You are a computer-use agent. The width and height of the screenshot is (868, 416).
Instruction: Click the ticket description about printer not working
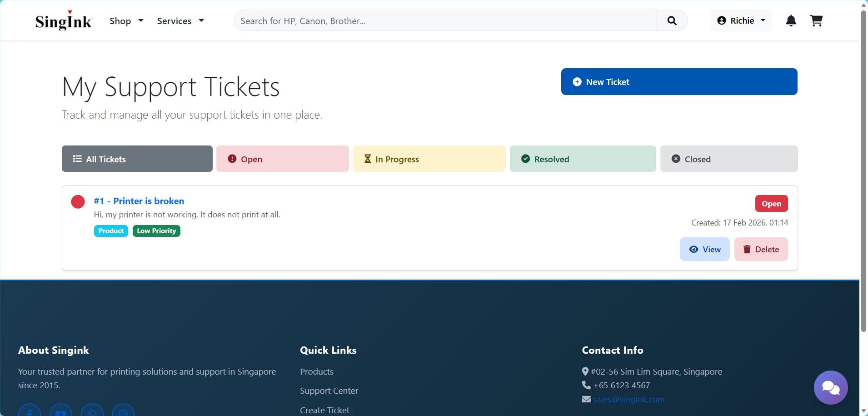click(x=187, y=215)
